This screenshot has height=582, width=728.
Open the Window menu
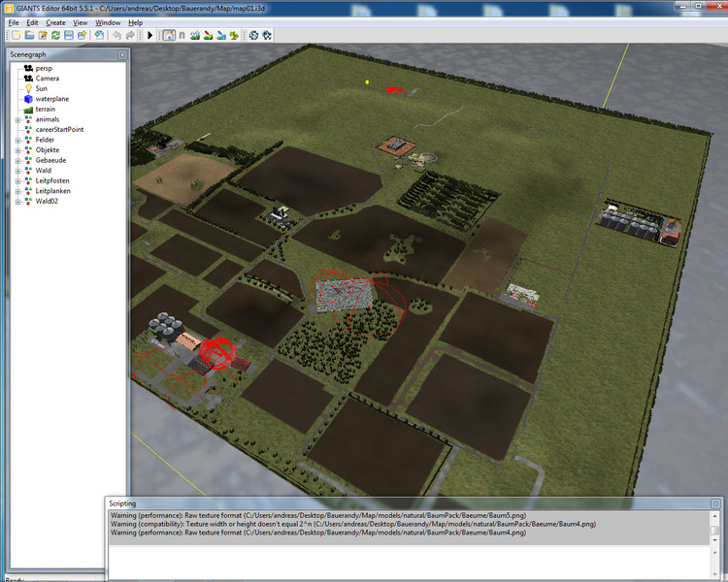[108, 22]
